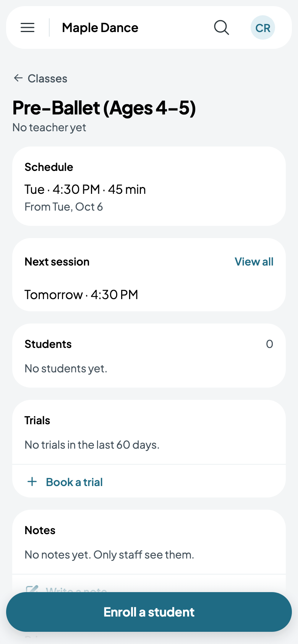Tap the back arrow beside Classes

pyautogui.click(x=18, y=78)
